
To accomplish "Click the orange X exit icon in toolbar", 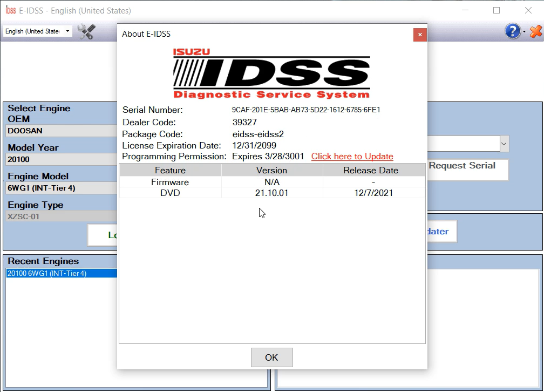I will (536, 31).
